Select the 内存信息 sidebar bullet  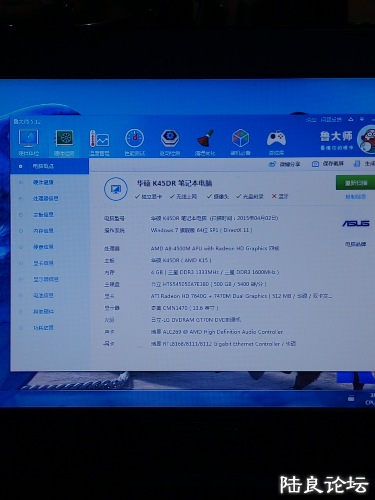[21, 231]
